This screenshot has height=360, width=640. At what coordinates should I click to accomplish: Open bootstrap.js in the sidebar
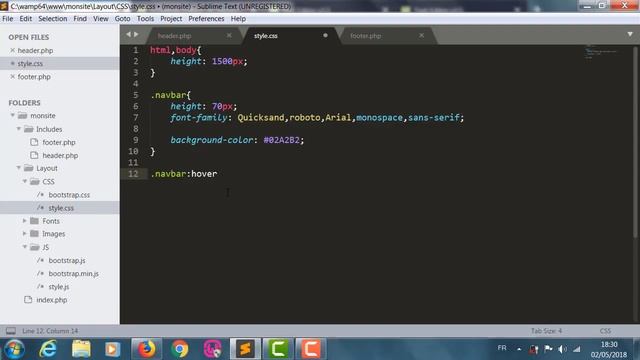click(x=67, y=260)
